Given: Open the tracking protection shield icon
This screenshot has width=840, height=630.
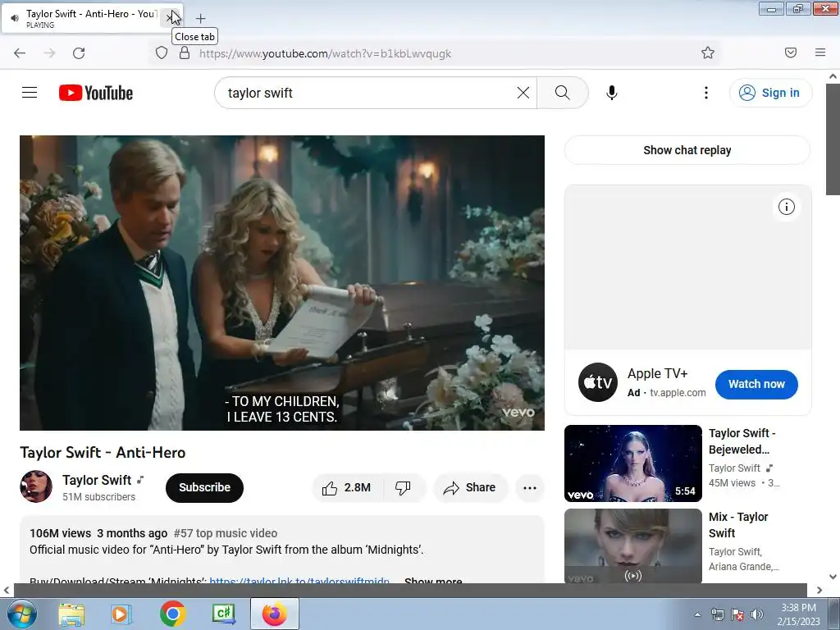Looking at the screenshot, I should click(x=162, y=52).
